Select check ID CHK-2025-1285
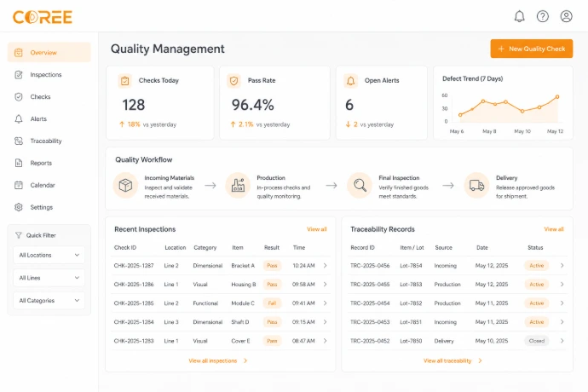588x392 pixels. point(134,303)
